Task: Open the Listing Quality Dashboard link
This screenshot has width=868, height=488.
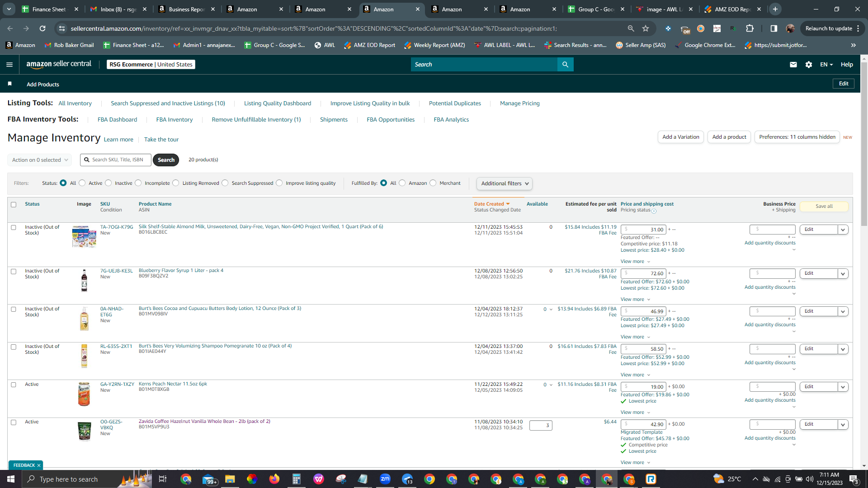Action: 278,103
